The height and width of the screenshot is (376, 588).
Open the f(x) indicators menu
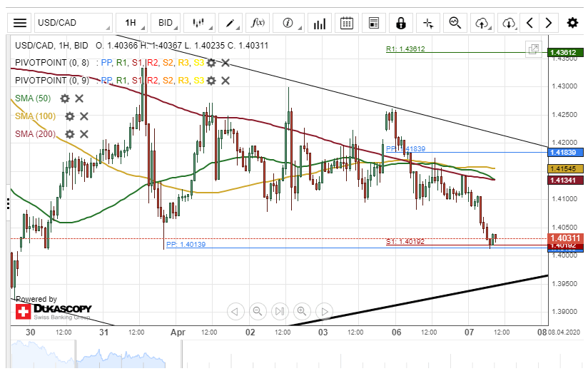point(258,23)
